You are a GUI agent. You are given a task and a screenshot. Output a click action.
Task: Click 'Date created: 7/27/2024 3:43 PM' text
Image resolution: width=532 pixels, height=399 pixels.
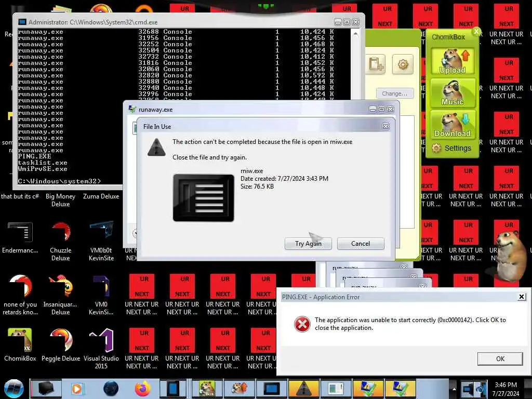[x=284, y=179]
